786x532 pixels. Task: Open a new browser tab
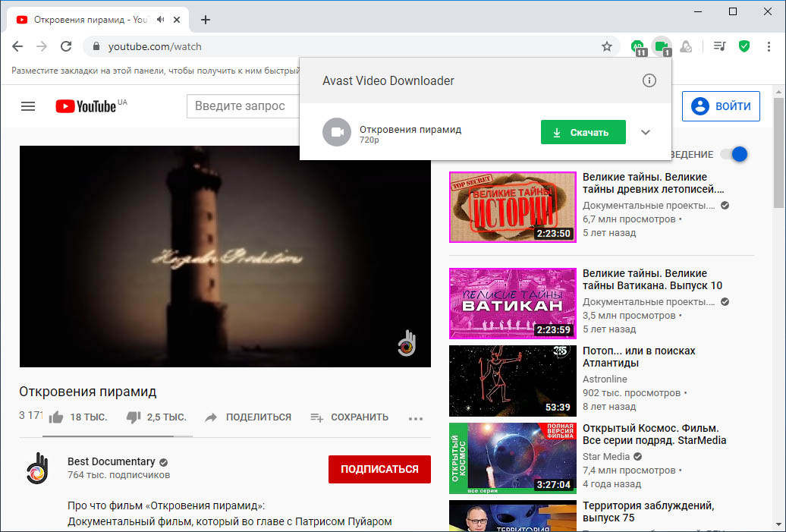tap(205, 20)
